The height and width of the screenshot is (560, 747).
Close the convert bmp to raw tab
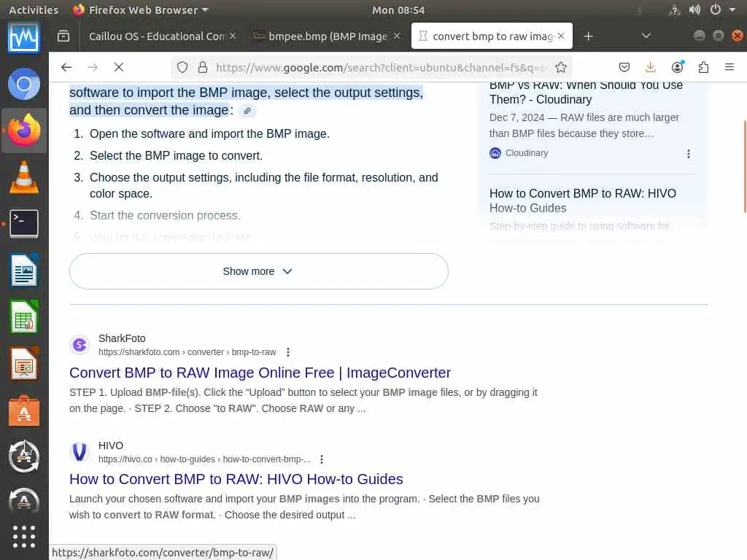(x=561, y=36)
